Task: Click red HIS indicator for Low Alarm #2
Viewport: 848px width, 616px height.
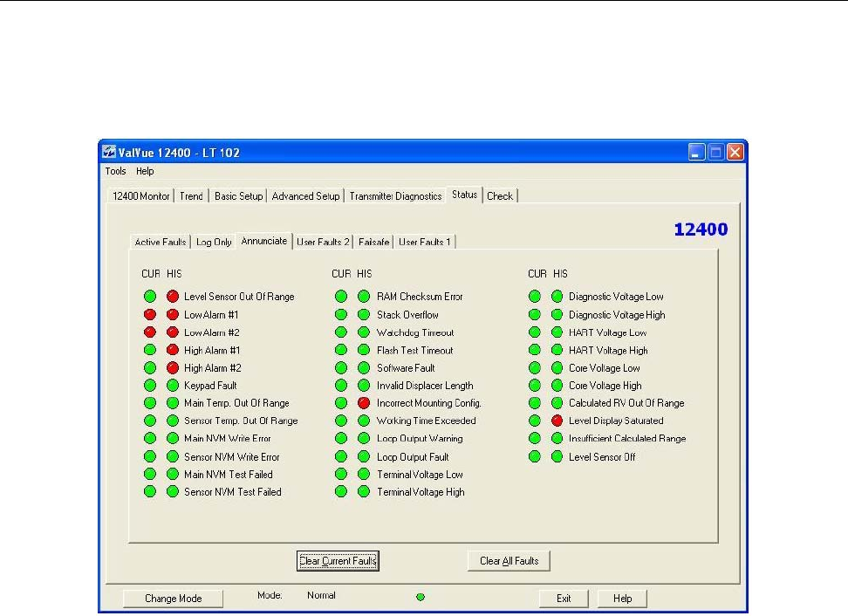Action: point(173,332)
